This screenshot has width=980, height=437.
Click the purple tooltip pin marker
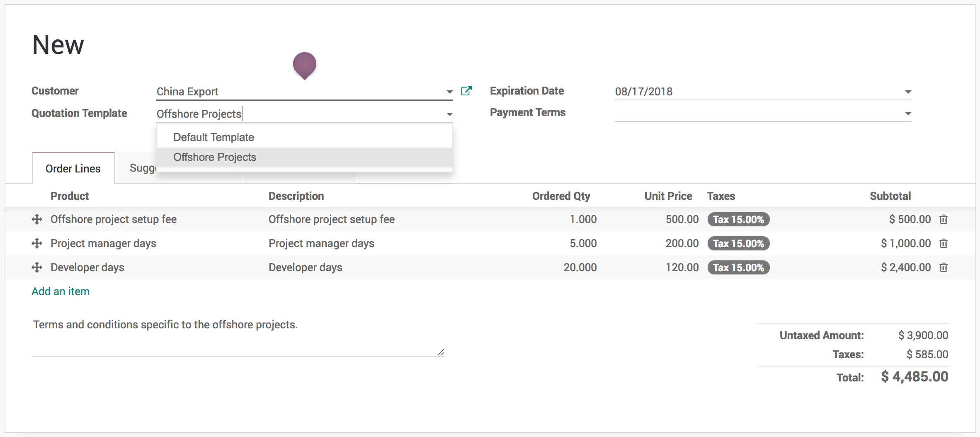(304, 65)
